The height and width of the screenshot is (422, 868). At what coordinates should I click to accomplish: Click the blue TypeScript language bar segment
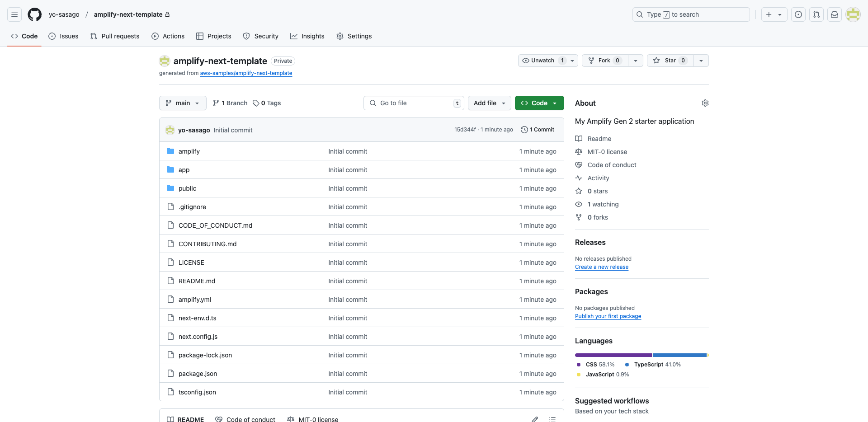tap(679, 355)
